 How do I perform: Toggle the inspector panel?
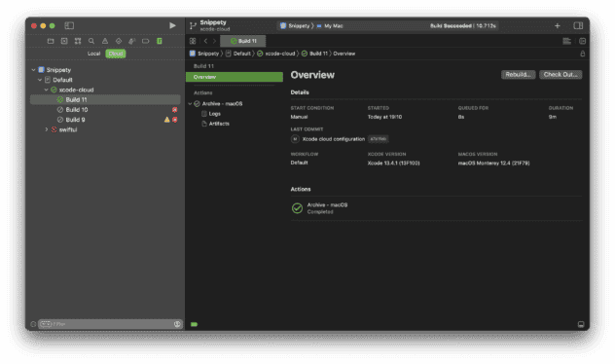(x=578, y=25)
